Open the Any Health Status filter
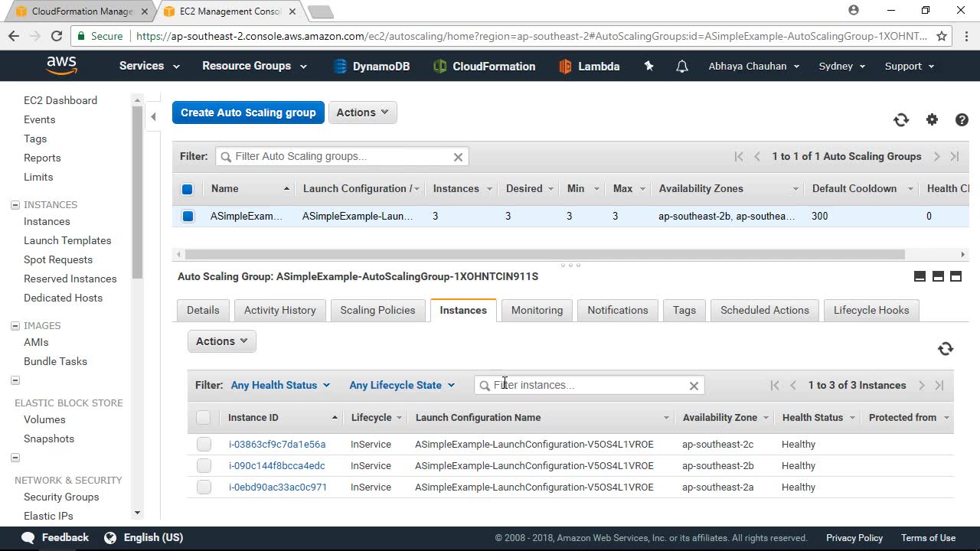Image resolution: width=980 pixels, height=551 pixels. coord(280,385)
